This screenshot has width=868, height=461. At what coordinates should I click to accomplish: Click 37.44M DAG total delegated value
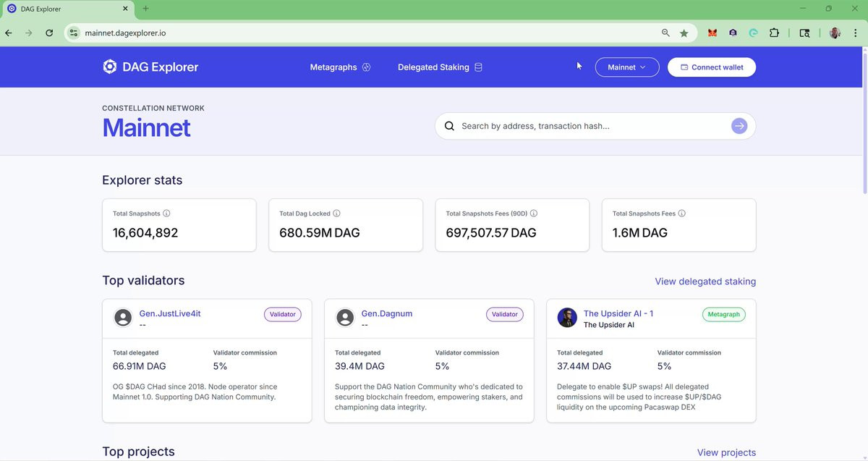point(584,366)
